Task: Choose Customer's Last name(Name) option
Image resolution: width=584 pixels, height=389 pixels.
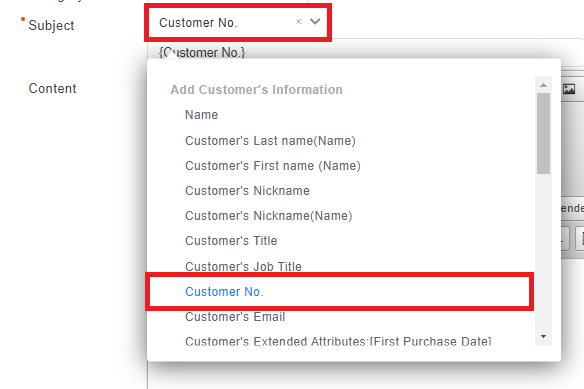Action: 270,141
